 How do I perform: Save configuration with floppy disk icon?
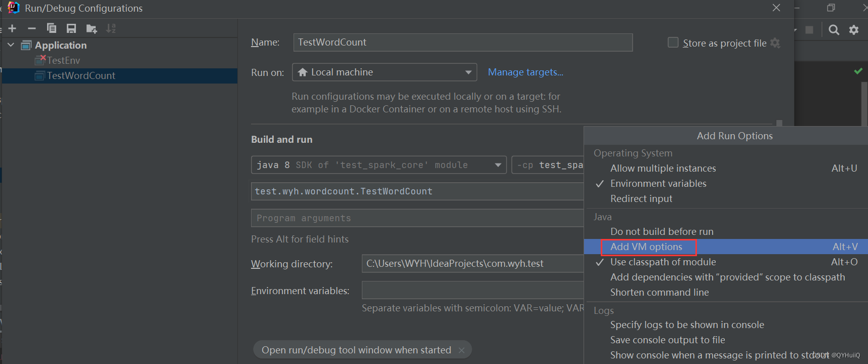click(x=71, y=28)
